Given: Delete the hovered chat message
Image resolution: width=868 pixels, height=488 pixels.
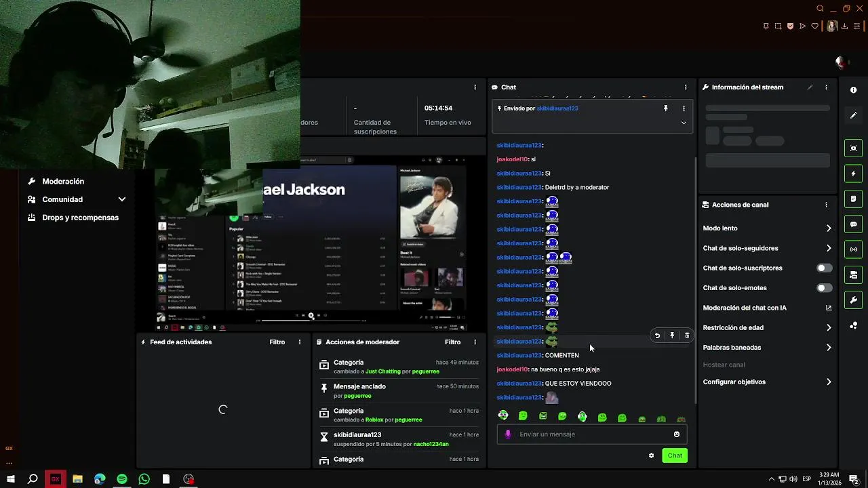Looking at the screenshot, I should pos(687,335).
